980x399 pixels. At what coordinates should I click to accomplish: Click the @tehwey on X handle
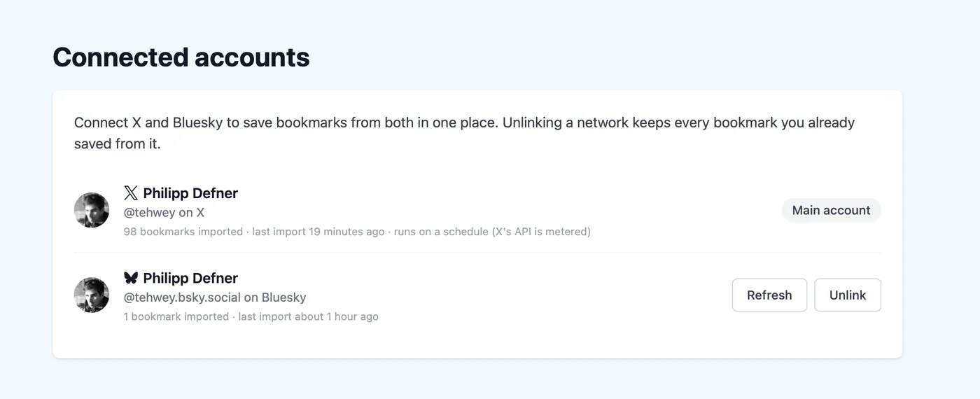click(x=164, y=212)
